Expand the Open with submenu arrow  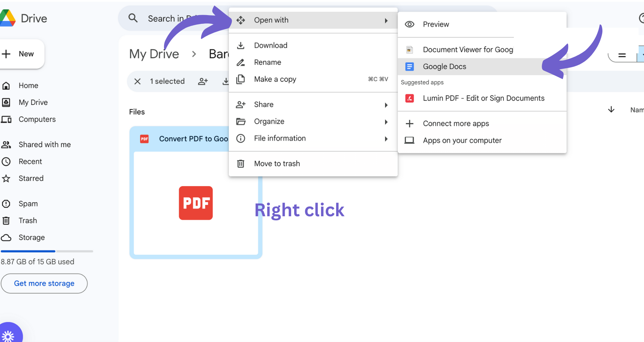pyautogui.click(x=386, y=20)
